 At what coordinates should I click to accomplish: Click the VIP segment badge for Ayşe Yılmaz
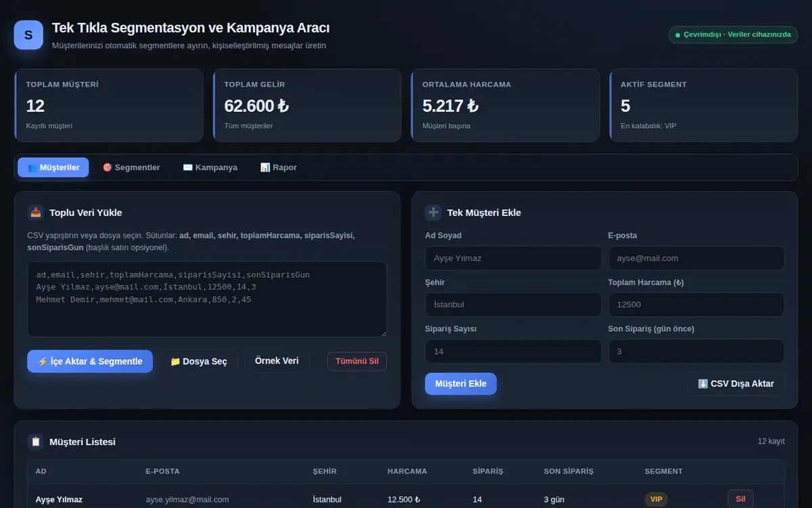(x=656, y=499)
